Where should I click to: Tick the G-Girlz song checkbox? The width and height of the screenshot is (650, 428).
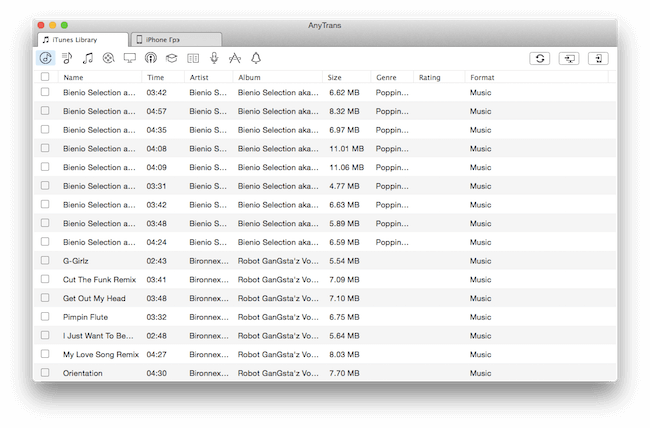pos(45,260)
